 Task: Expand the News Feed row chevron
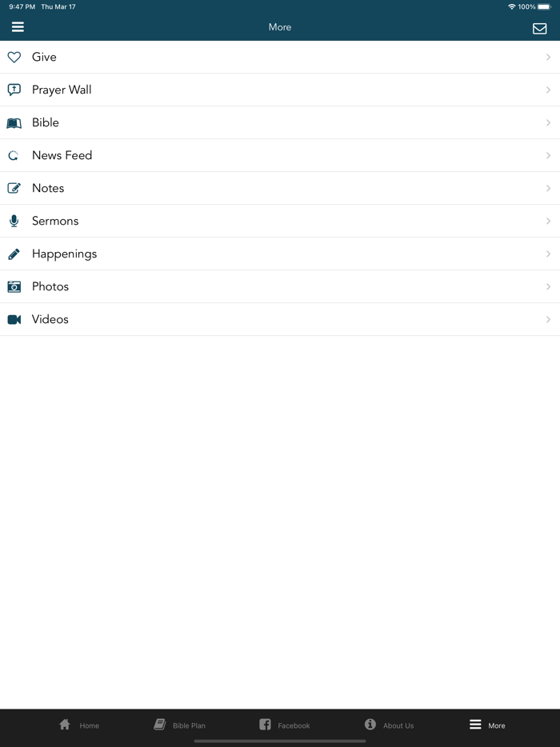click(548, 156)
